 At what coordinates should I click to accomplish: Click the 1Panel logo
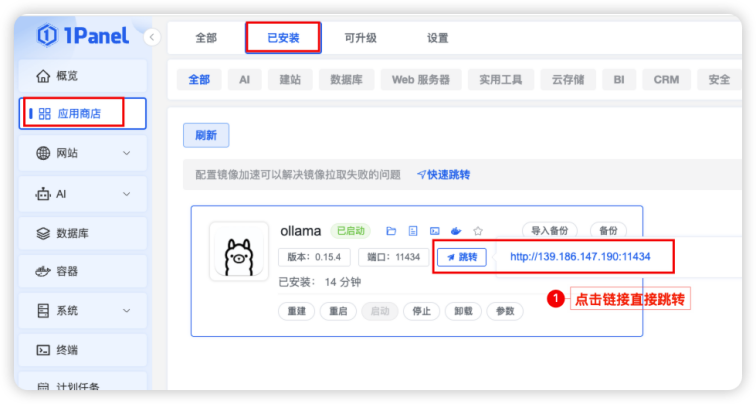83,36
